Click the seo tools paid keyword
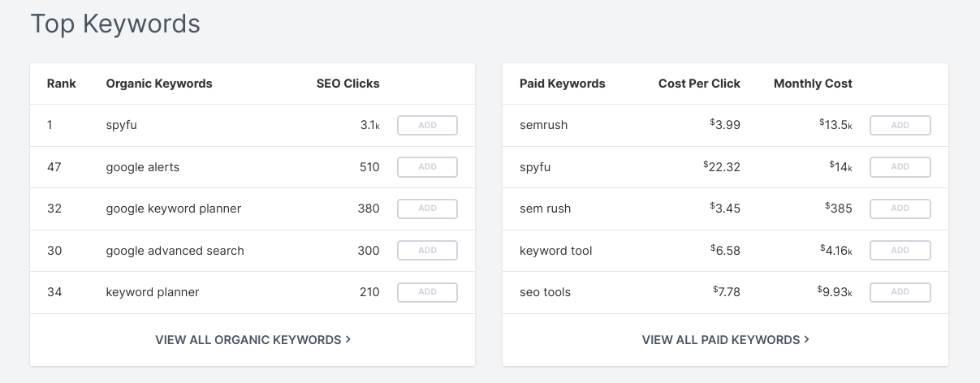This screenshot has width=980, height=383. pos(546,292)
